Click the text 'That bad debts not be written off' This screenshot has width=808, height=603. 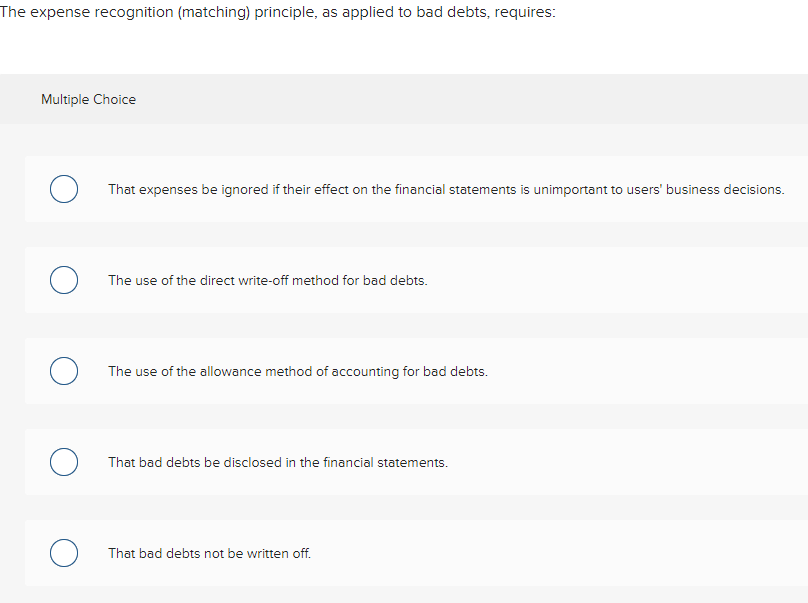(x=209, y=552)
